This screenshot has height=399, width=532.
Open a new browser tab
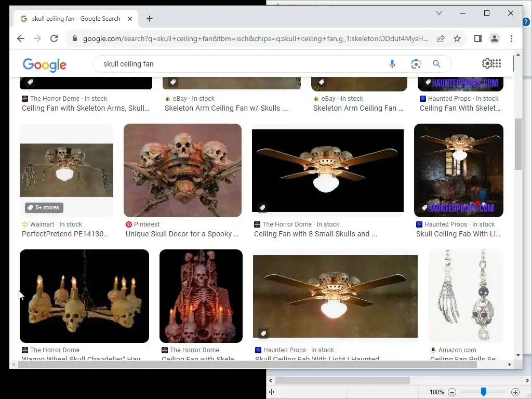coord(150,19)
